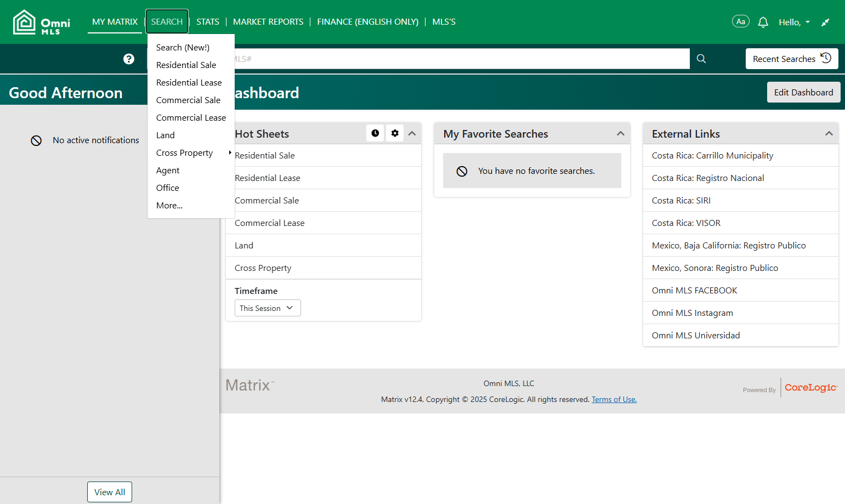Screen dimensions: 845x504
Task: Open the STATS tab
Action: click(x=208, y=22)
